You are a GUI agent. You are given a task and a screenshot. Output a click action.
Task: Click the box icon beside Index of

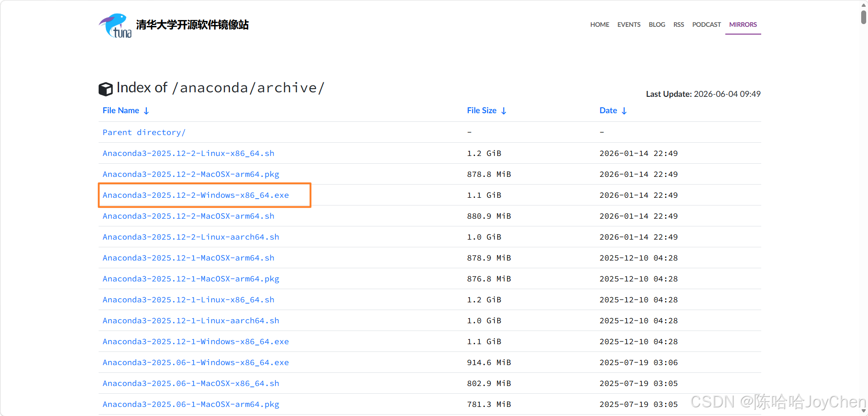(x=105, y=89)
